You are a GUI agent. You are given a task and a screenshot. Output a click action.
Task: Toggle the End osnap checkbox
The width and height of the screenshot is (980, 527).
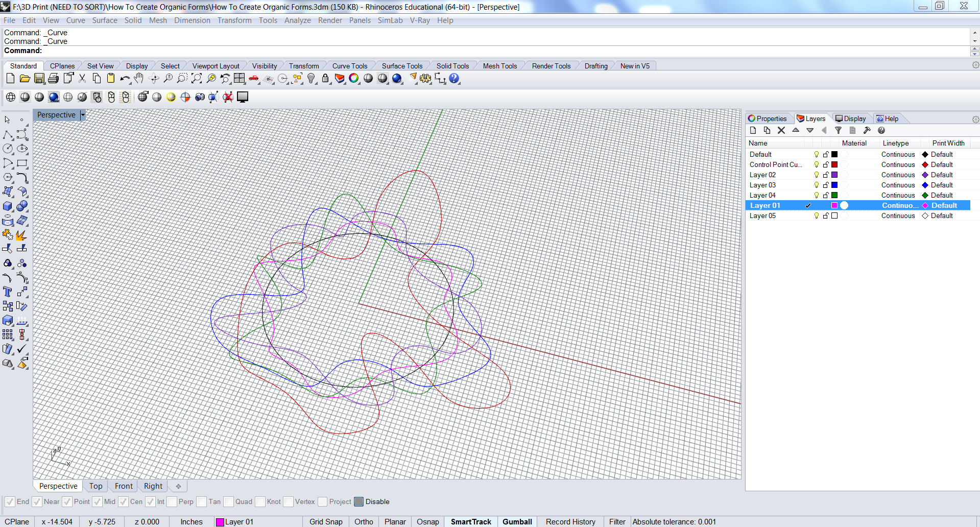[x=10, y=502]
